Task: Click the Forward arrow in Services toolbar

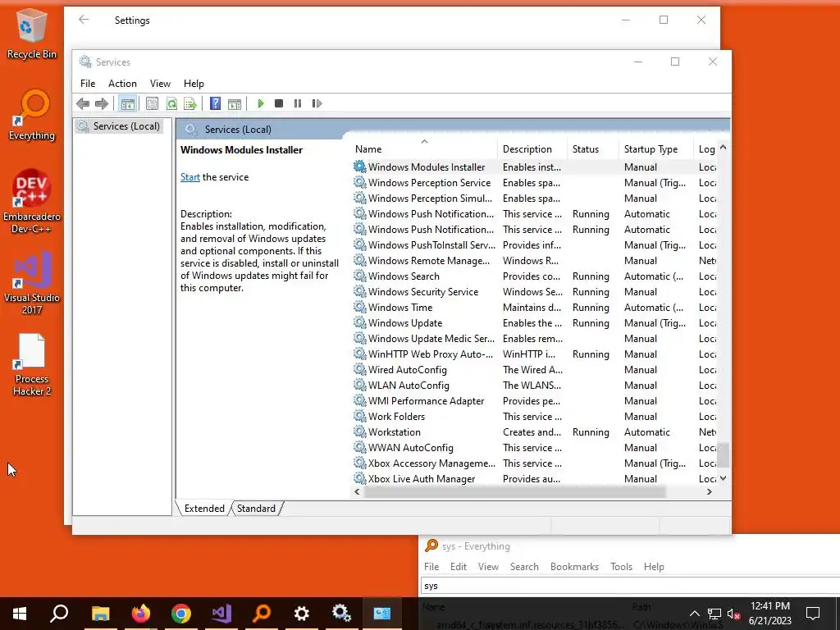Action: point(102,103)
